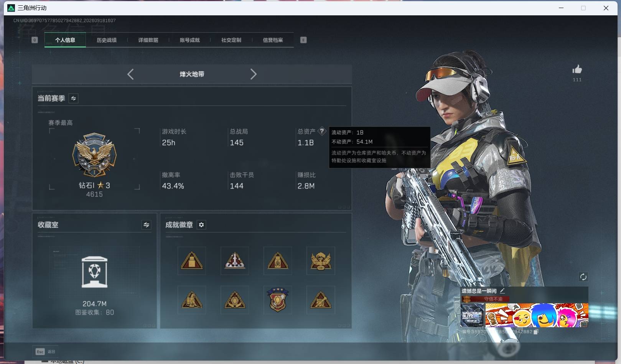
Task: Edit the signature with the pencil icon
Action: [502, 291]
